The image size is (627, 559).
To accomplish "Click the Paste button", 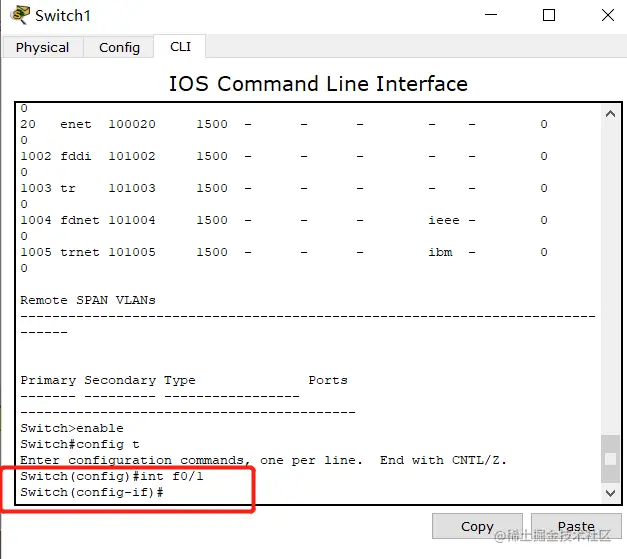I will tap(576, 526).
